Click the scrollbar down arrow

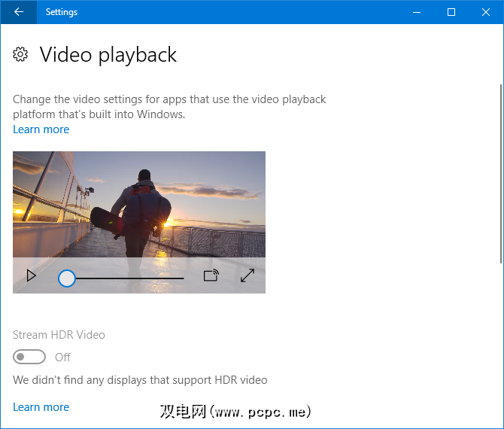(x=500, y=423)
